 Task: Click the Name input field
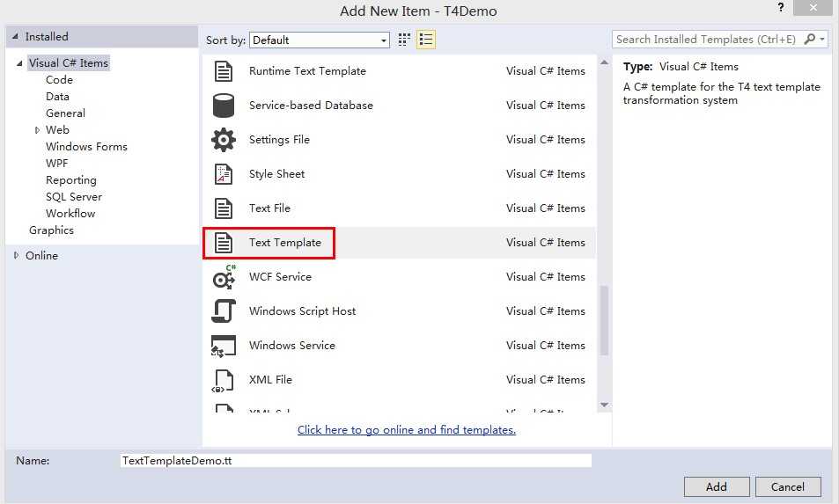356,461
